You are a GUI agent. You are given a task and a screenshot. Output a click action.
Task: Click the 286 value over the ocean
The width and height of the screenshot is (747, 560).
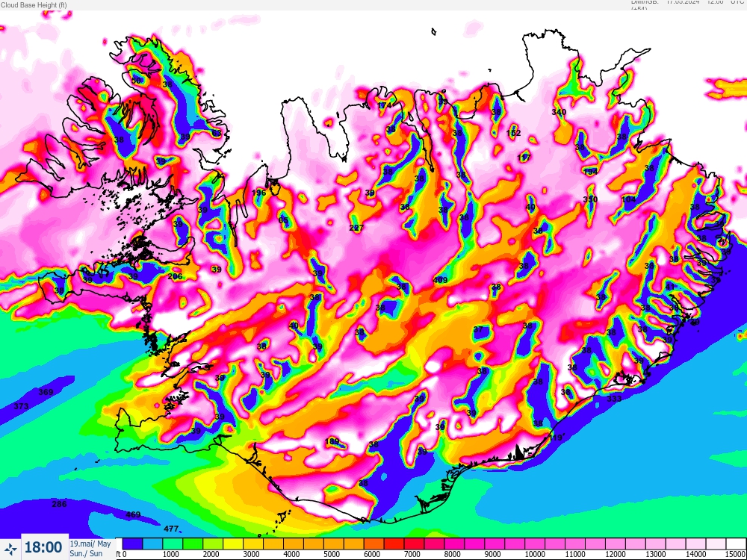pyautogui.click(x=59, y=504)
